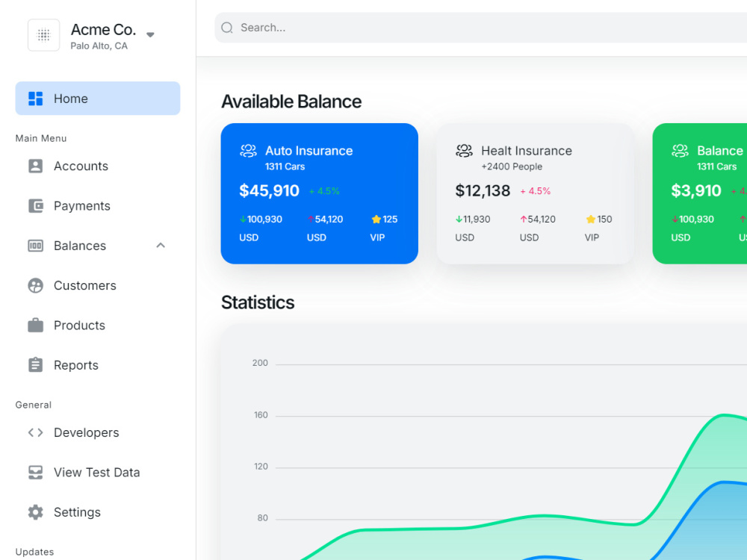Click the $12,138 balance amount

(483, 190)
